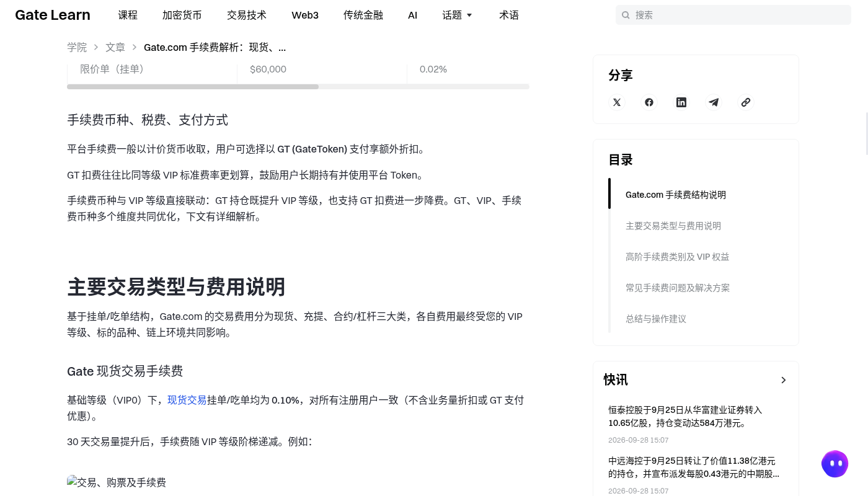Go to 交易技术 section
Screen dimensions: 868x496
(x=247, y=15)
